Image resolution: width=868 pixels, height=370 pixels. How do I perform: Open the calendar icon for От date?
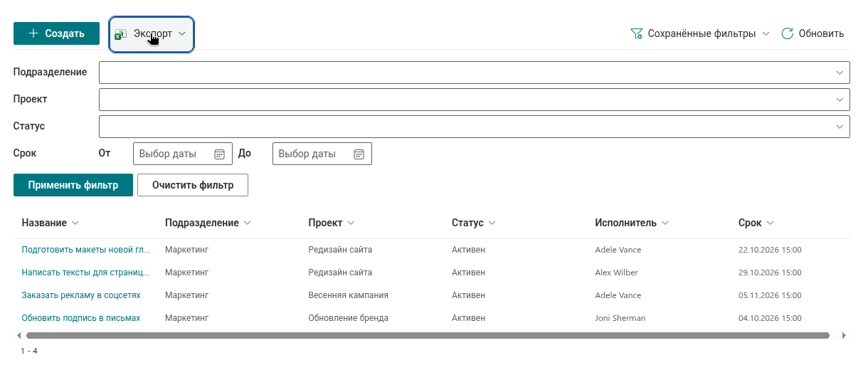(220, 154)
